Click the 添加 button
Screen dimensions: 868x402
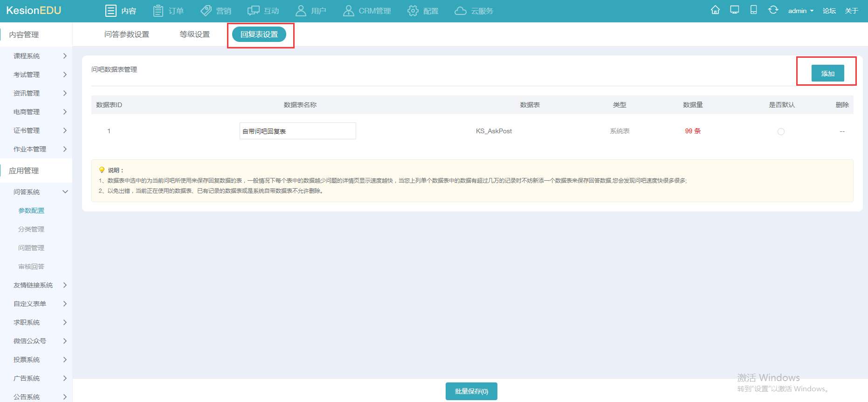pos(827,74)
